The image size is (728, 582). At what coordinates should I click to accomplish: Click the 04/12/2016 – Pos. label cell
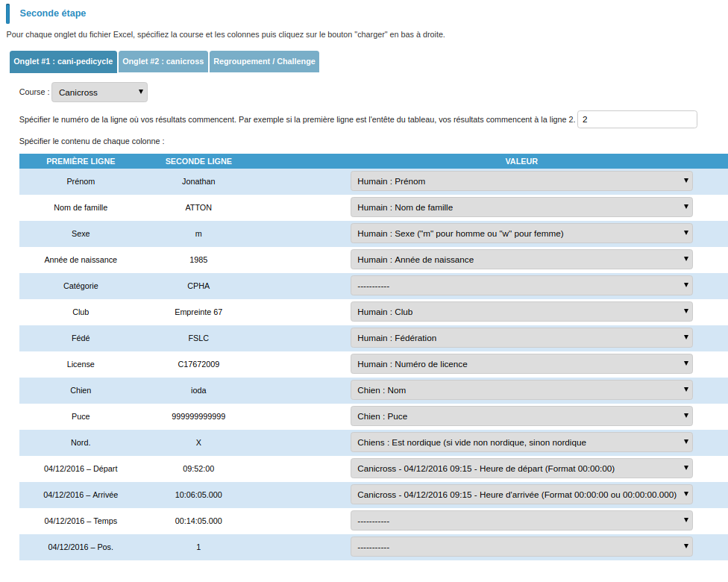(81, 547)
